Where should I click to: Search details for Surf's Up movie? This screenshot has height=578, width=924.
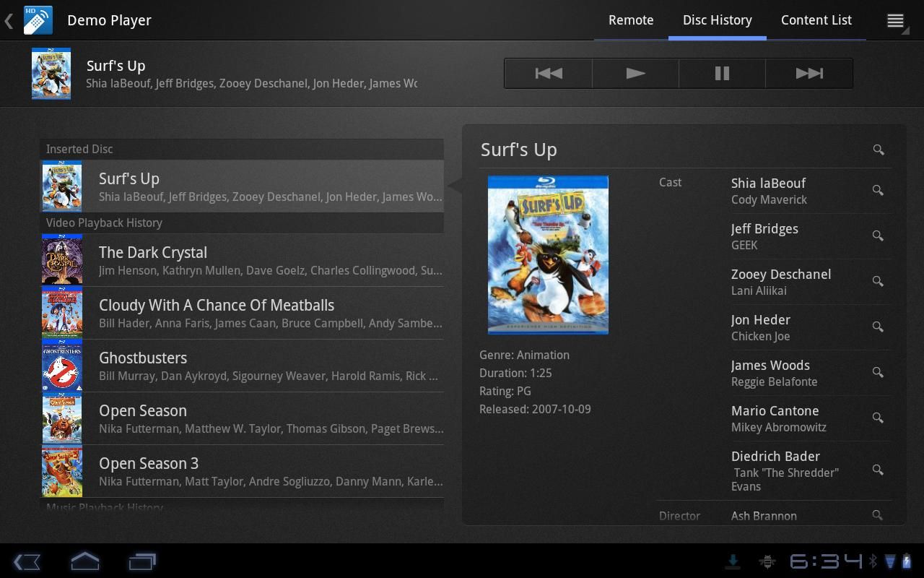(878, 150)
